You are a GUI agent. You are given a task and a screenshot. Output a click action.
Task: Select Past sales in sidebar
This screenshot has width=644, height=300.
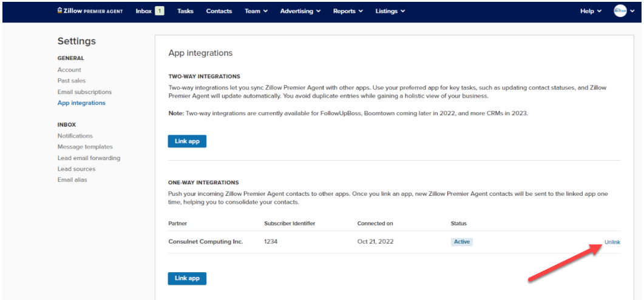(x=72, y=81)
